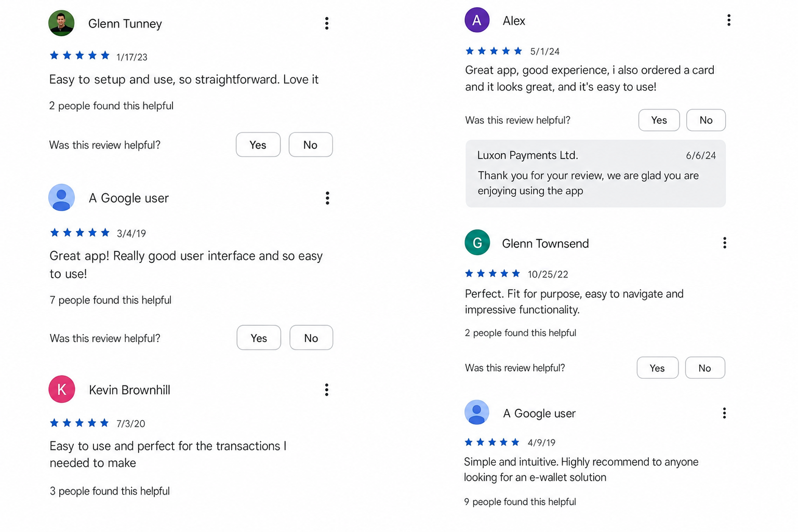Select Yes on the 'Great app! Really good' review
The width and height of the screenshot is (798, 532).
pyautogui.click(x=259, y=338)
